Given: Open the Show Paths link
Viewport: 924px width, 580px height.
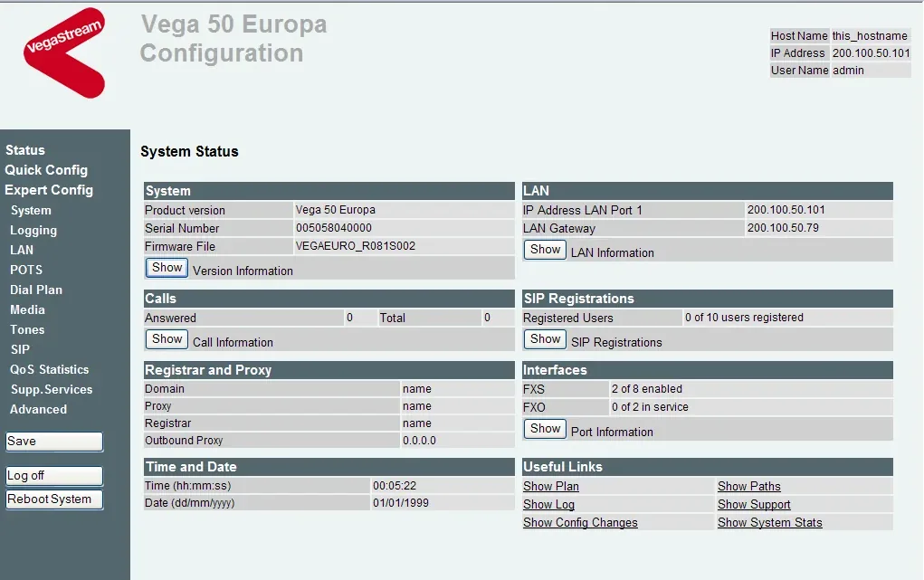Looking at the screenshot, I should point(749,486).
